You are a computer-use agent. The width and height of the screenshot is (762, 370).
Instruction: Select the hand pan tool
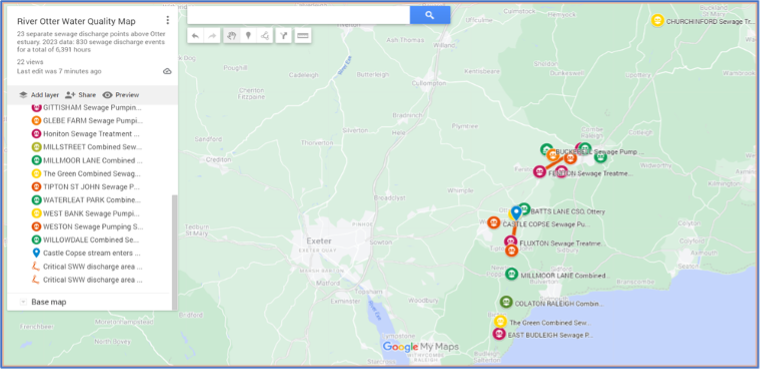point(232,35)
